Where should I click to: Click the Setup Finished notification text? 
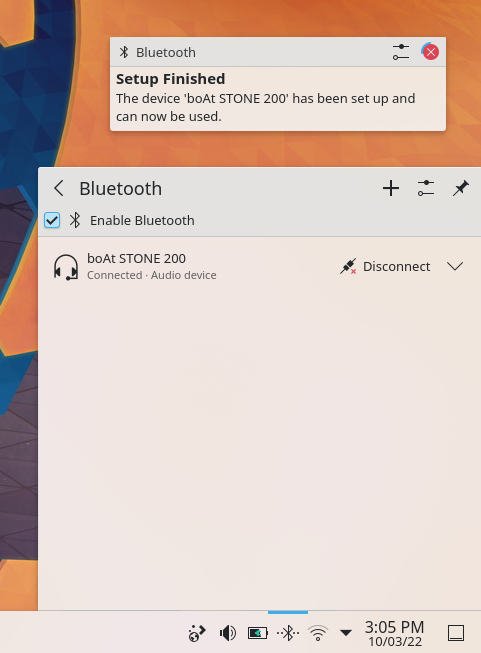pyautogui.click(x=266, y=107)
